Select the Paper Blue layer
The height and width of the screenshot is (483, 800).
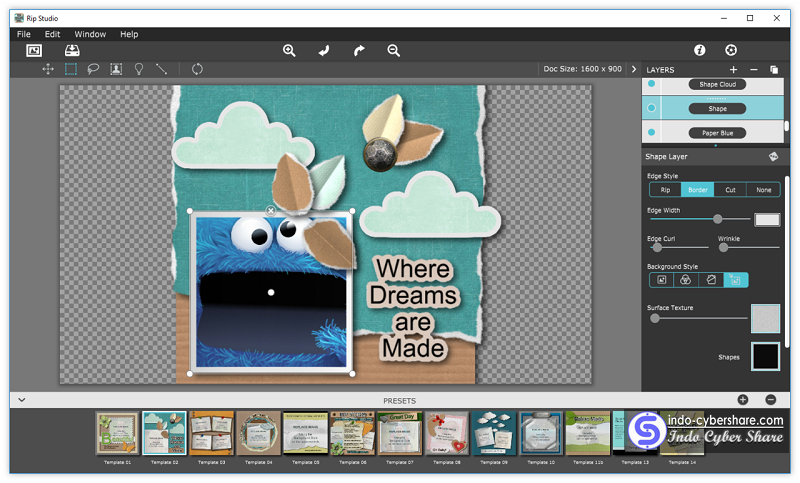click(717, 133)
